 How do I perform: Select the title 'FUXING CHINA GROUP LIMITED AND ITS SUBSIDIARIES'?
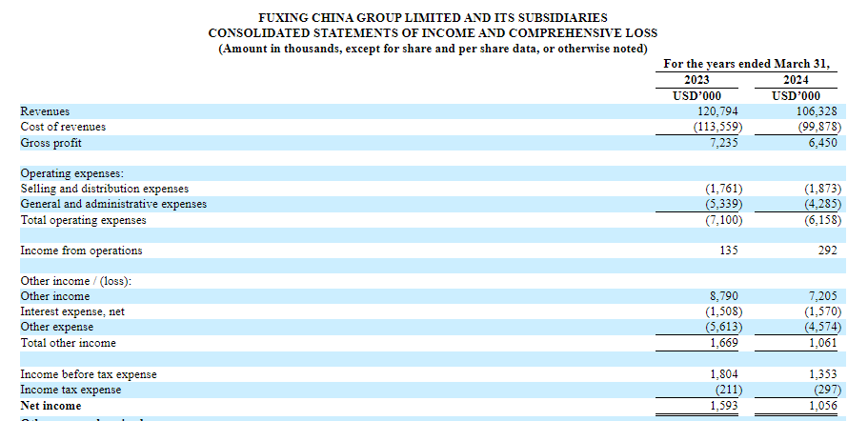coord(433,18)
